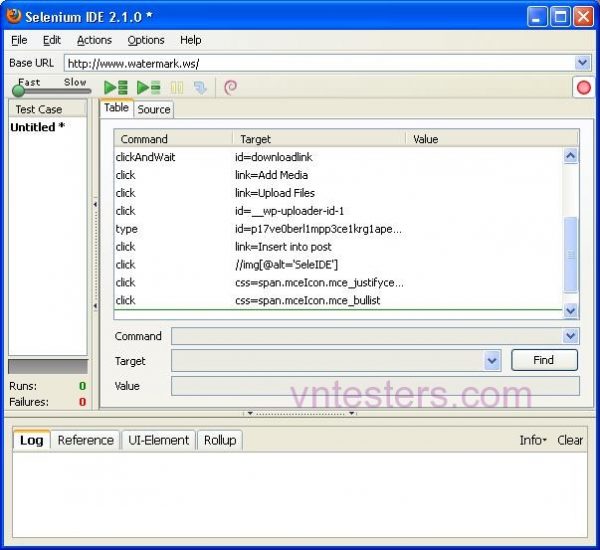Image resolution: width=600 pixels, height=550 pixels.
Task: Click the command table scroll down arrow
Action: tap(571, 310)
